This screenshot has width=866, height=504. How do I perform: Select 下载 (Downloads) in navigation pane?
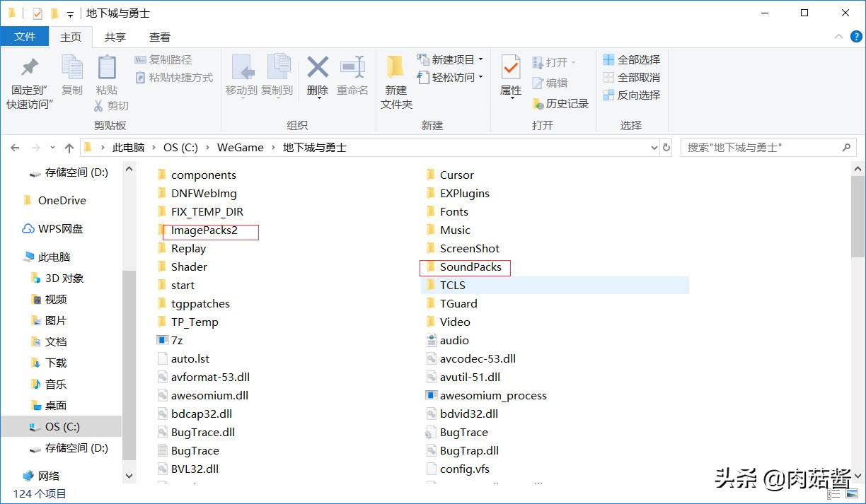48,363
